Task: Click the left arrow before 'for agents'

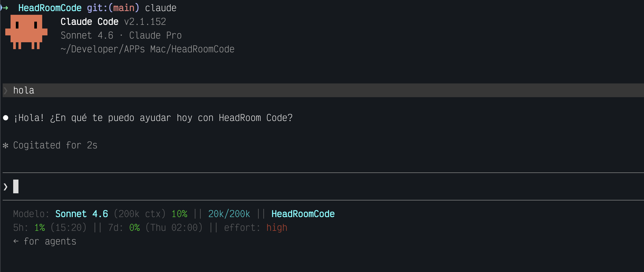Action: click(x=16, y=241)
